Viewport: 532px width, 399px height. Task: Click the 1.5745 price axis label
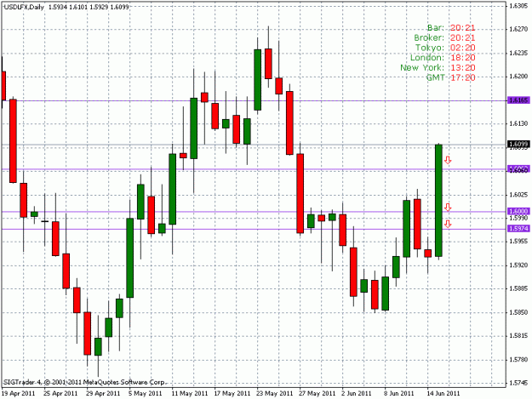pos(519,383)
